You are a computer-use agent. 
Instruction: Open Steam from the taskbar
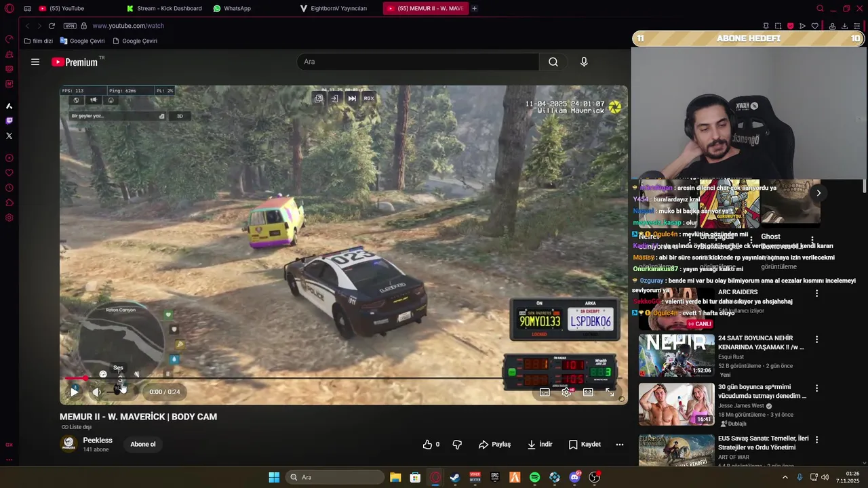(455, 477)
